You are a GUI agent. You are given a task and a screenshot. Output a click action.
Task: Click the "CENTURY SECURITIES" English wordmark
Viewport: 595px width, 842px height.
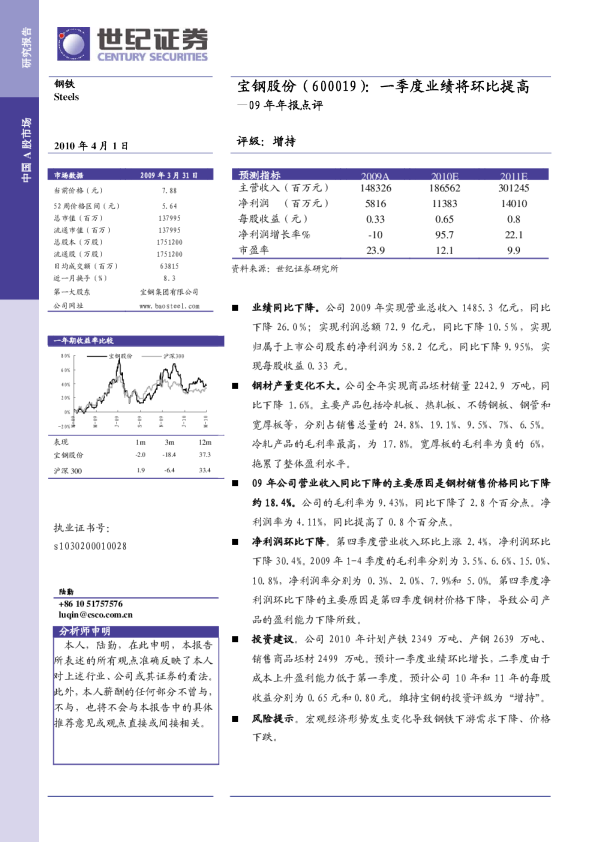[x=153, y=56]
